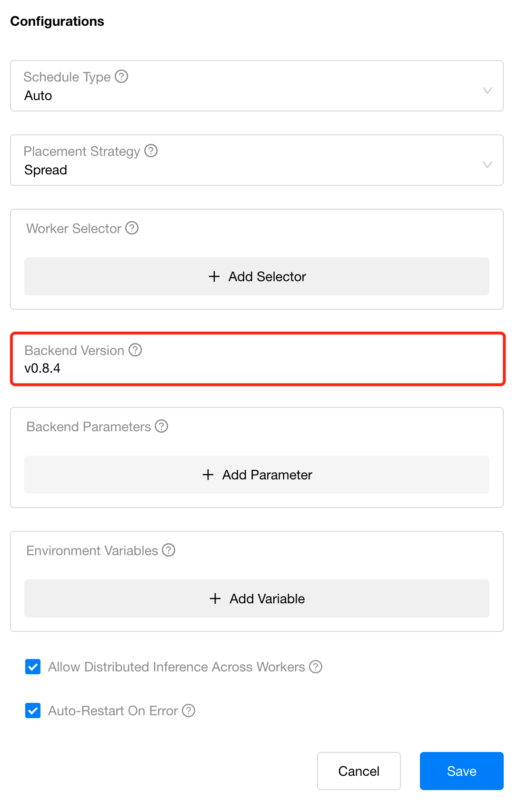Focus the Backend Version input field
This screenshot has height=812, width=518.
tap(258, 359)
